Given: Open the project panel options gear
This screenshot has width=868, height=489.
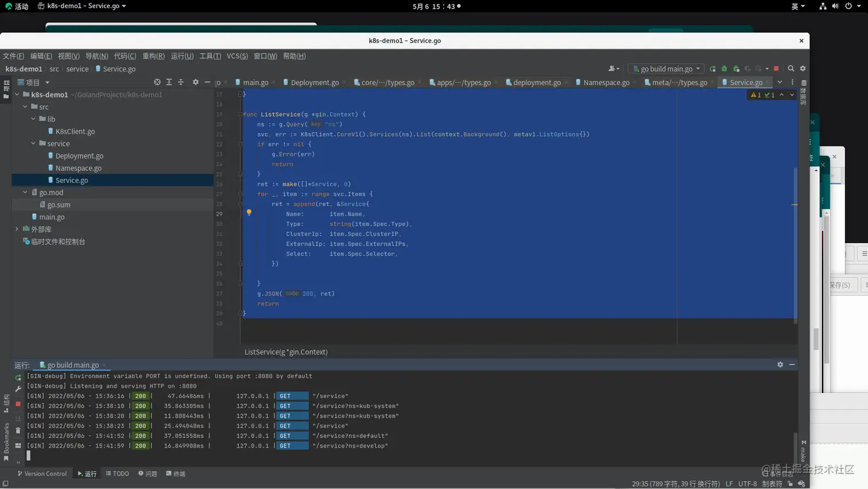Looking at the screenshot, I should coord(196,82).
